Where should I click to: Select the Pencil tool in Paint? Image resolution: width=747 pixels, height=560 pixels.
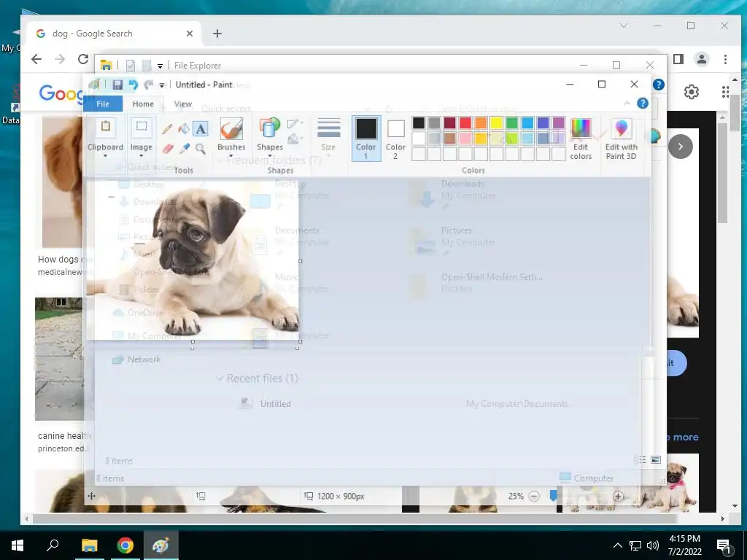167,129
